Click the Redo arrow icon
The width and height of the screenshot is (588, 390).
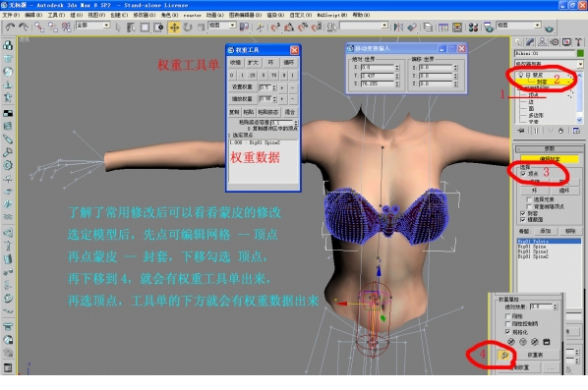coord(24,27)
